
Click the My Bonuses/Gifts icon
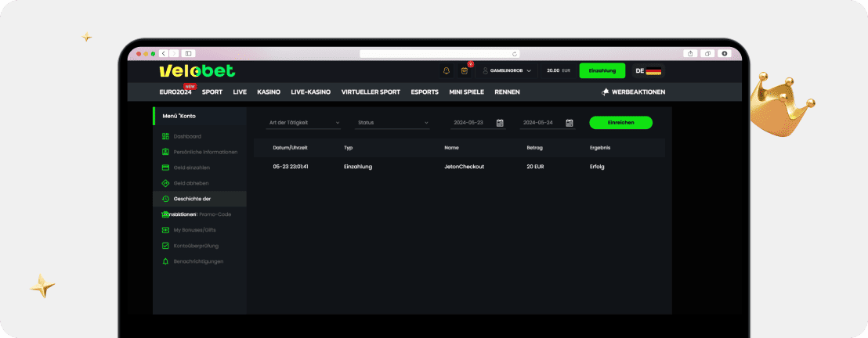(165, 230)
